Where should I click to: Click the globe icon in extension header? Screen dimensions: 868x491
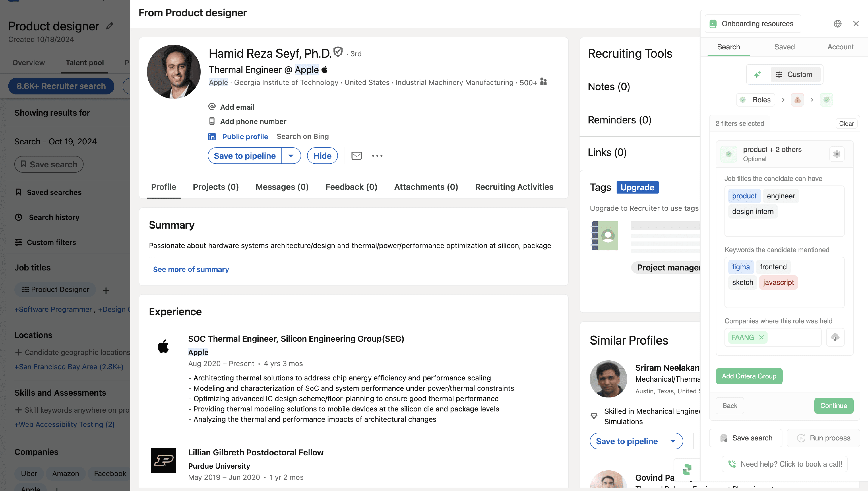pyautogui.click(x=838, y=24)
